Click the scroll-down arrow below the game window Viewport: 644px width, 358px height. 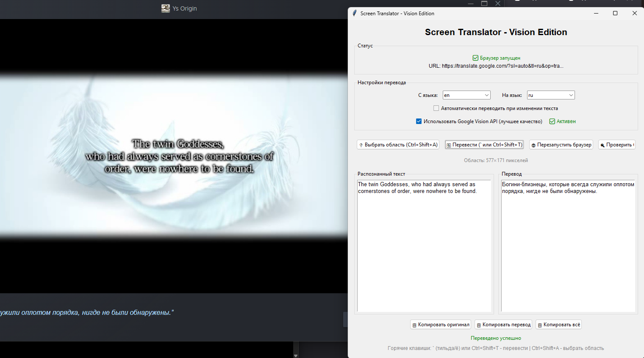[296, 355]
